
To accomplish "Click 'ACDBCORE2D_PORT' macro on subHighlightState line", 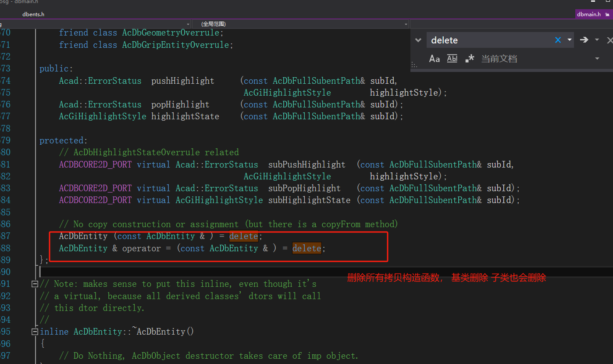I will [95, 200].
